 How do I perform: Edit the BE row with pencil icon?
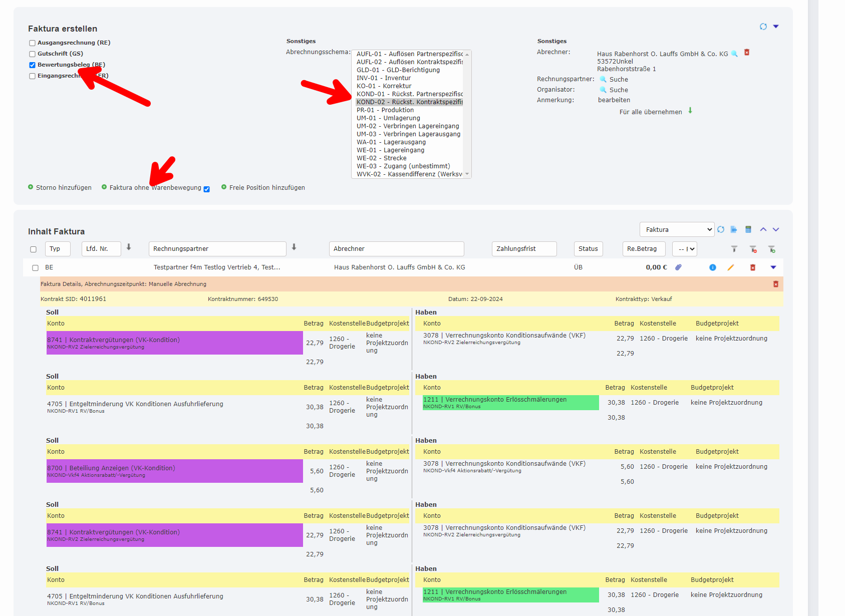click(731, 267)
